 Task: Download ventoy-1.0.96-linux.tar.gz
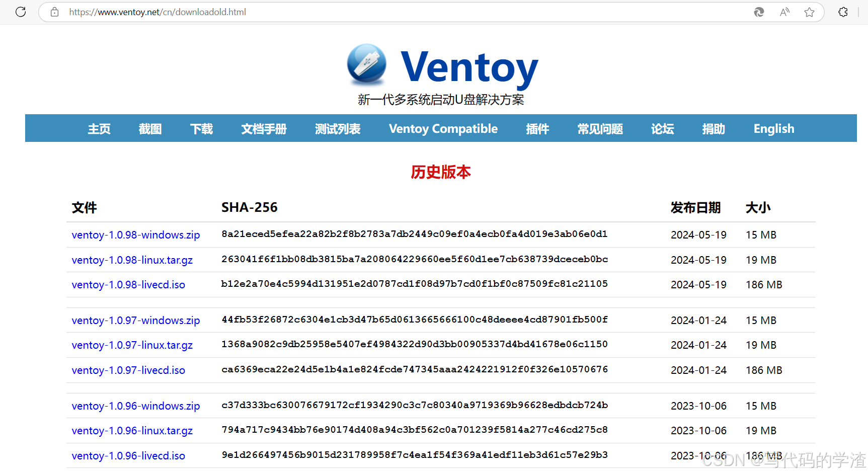click(x=132, y=431)
